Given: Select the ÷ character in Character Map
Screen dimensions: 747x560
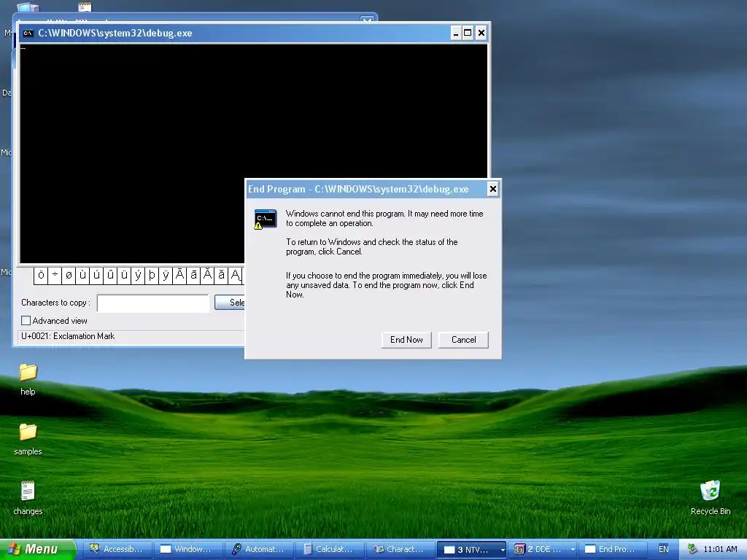Looking at the screenshot, I should pos(55,275).
